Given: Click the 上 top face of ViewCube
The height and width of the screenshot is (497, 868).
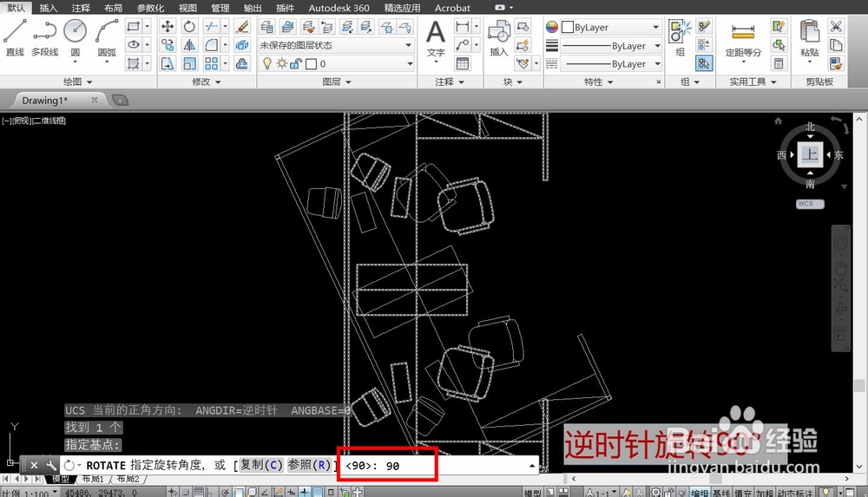Looking at the screenshot, I should (x=810, y=154).
